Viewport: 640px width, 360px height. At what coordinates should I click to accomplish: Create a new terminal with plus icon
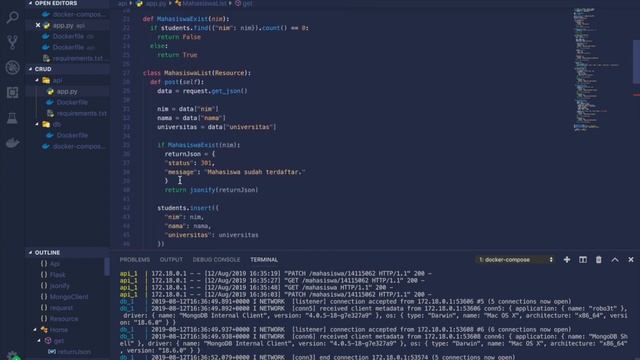coord(567,260)
